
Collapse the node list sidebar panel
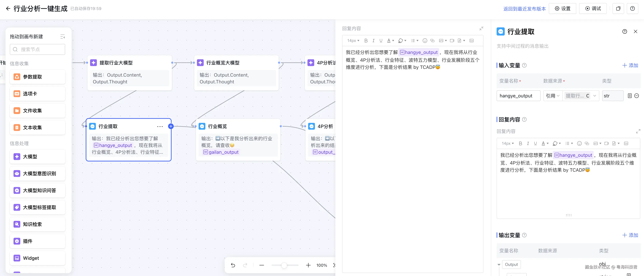click(63, 37)
